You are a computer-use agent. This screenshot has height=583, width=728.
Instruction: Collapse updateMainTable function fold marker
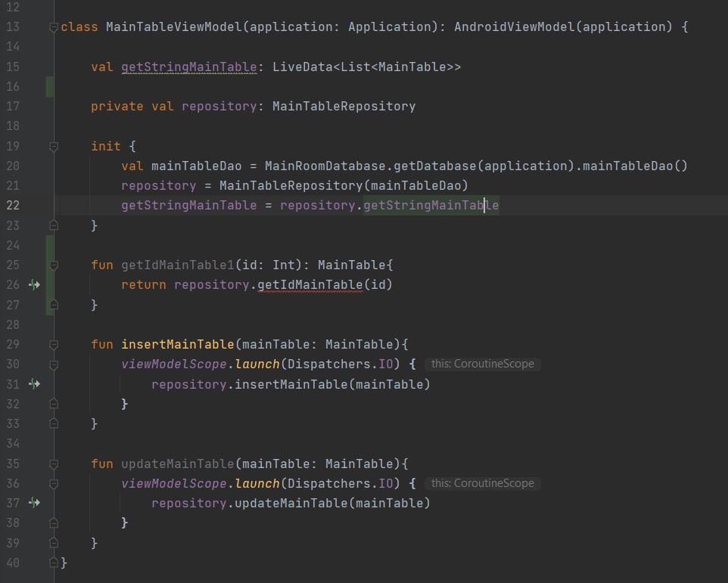54,464
